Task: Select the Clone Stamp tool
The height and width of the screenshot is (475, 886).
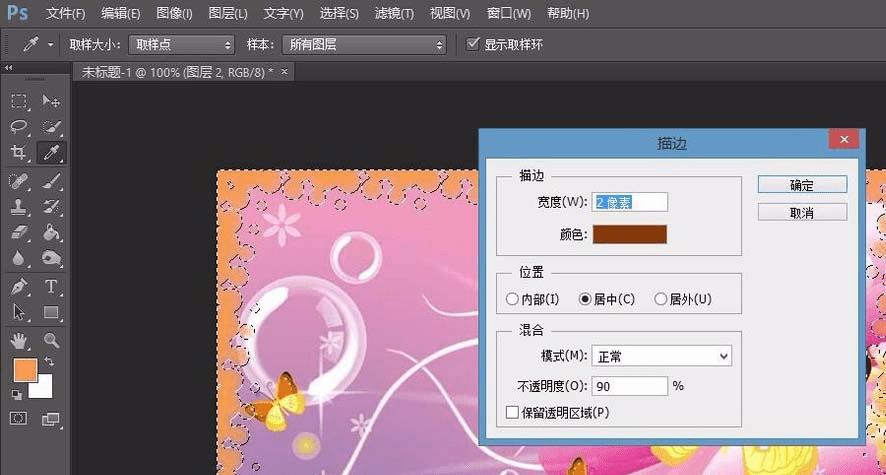Action: [19, 207]
